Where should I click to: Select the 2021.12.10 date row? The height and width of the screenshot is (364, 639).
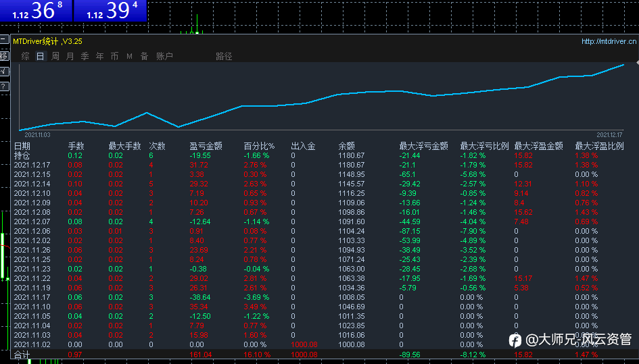click(x=32, y=193)
